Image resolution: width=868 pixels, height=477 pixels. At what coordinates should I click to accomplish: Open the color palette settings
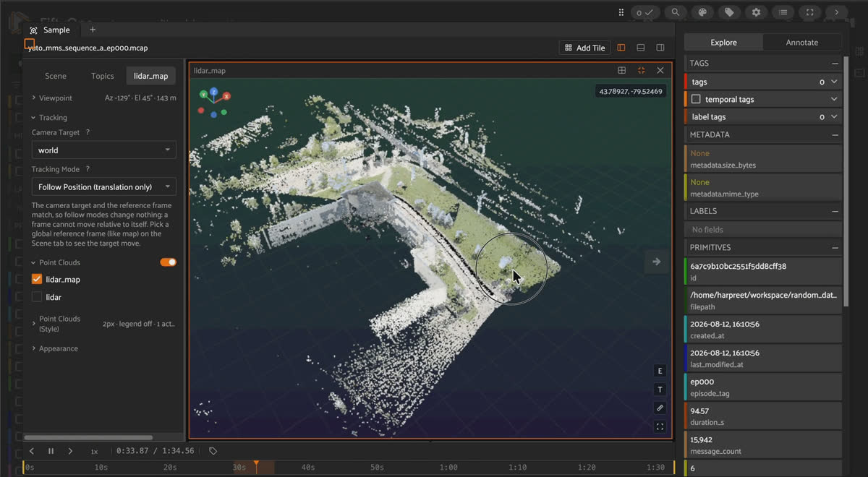702,12
